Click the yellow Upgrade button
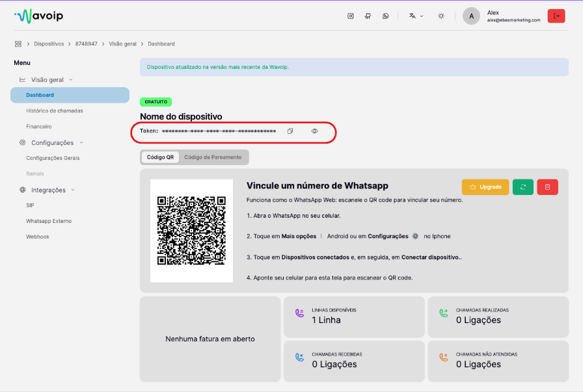 (x=485, y=187)
